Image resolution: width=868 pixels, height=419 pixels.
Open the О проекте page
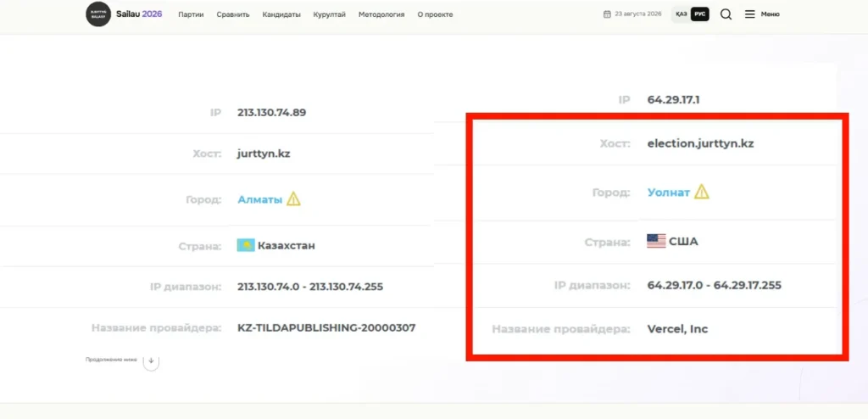pos(435,14)
